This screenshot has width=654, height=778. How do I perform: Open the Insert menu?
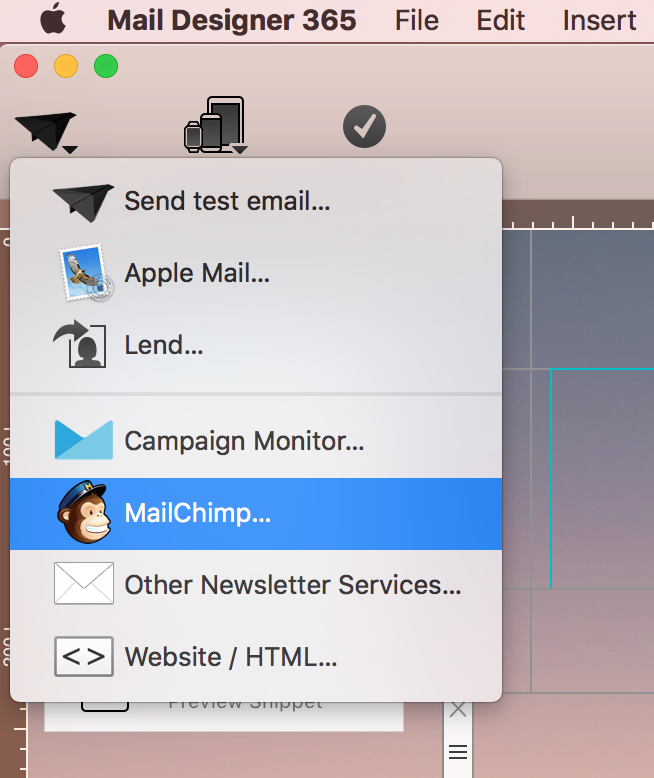pyautogui.click(x=599, y=20)
